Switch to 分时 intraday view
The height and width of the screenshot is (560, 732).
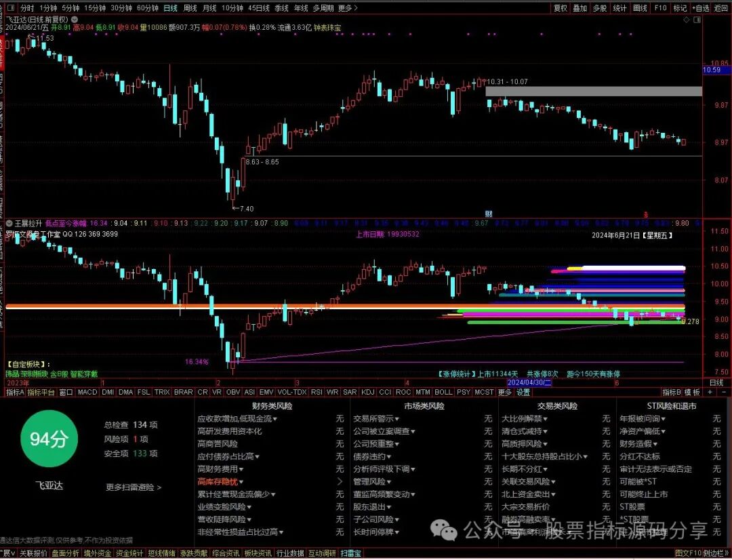tap(27, 8)
